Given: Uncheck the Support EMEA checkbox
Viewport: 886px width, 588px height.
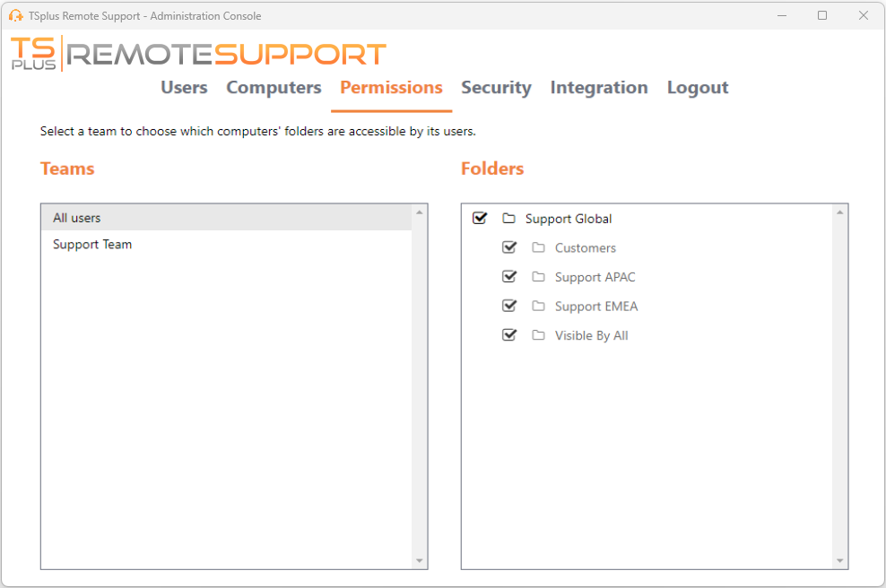Looking at the screenshot, I should click(x=509, y=305).
